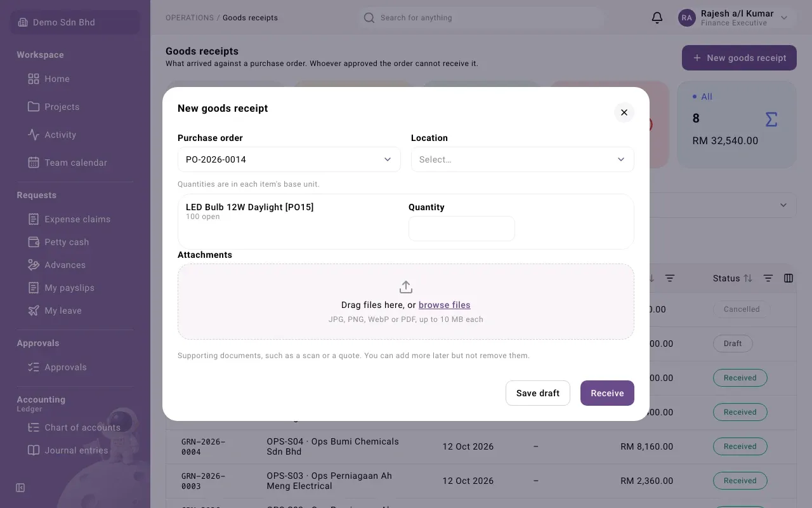The height and width of the screenshot is (508, 812).
Task: Open Team calendar in the sidebar
Action: [x=75, y=163]
